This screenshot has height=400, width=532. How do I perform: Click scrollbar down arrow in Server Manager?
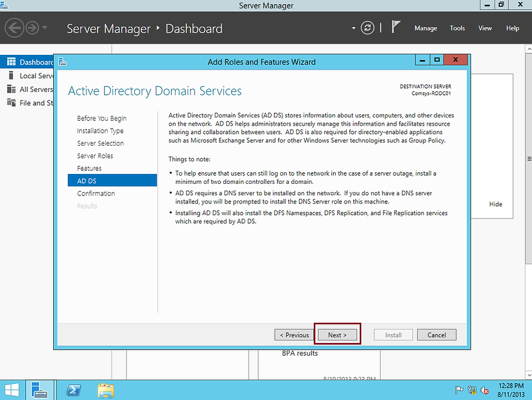[x=529, y=375]
